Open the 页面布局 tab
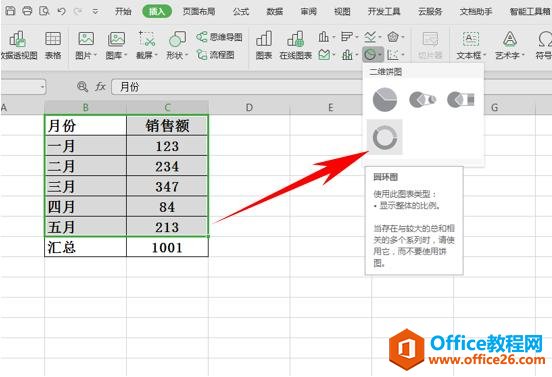 click(199, 12)
